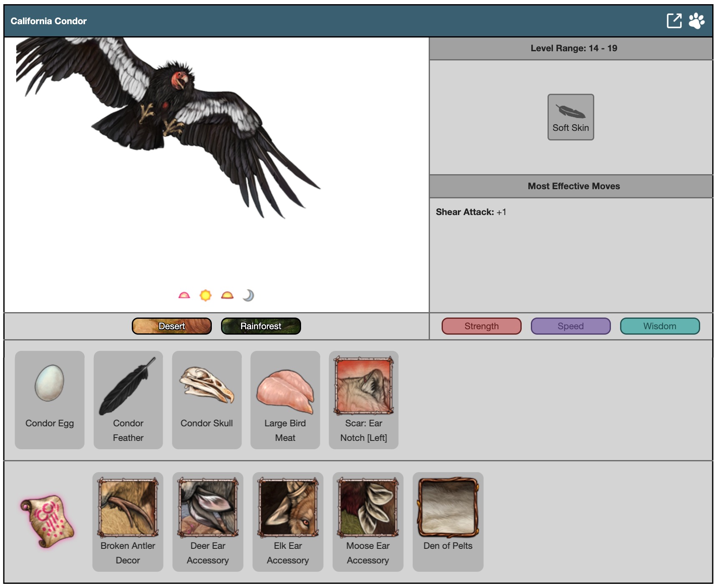This screenshot has height=588, width=716.
Task: Click the dusk time-of-day icon
Action: [227, 295]
